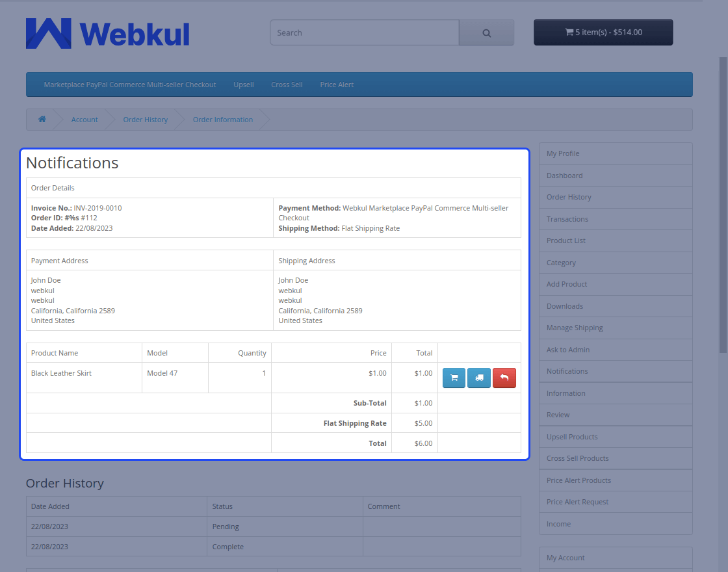Open the home breadcrumb icon
728x572 pixels.
(x=42, y=120)
